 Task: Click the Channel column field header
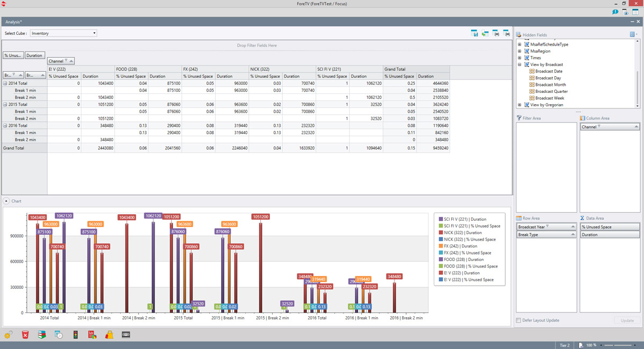[61, 61]
